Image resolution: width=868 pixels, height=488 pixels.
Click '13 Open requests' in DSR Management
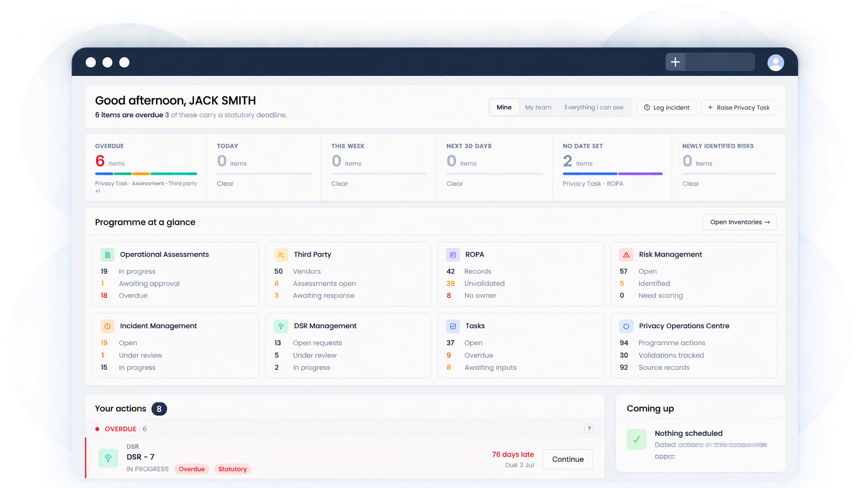coord(308,343)
